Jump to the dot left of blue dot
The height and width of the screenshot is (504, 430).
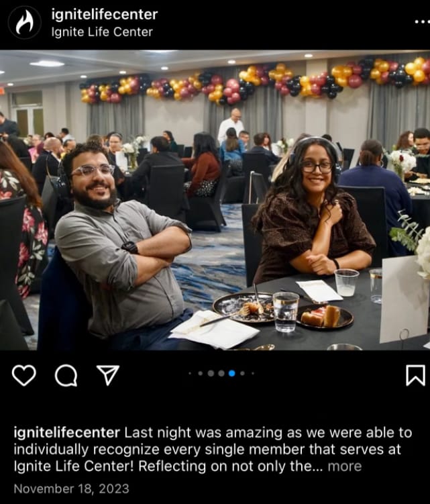[x=221, y=373]
